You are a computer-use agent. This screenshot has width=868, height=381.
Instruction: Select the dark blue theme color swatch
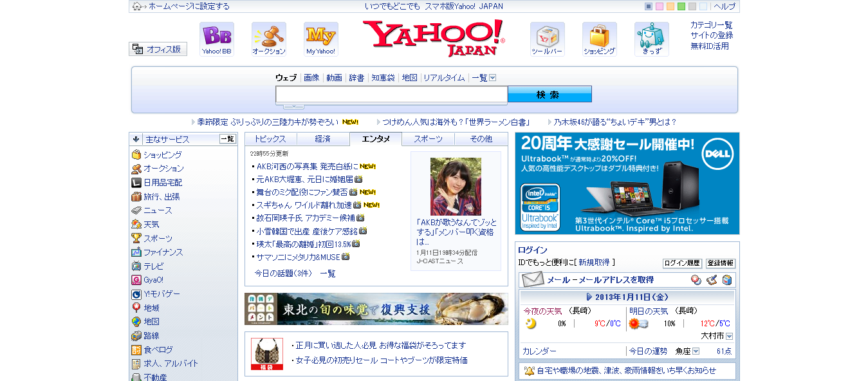649,6
